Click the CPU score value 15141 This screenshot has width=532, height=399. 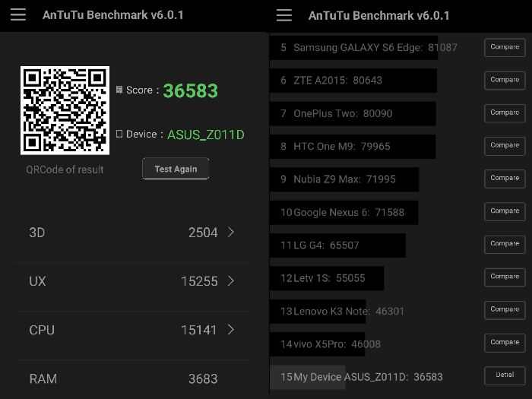pyautogui.click(x=199, y=330)
